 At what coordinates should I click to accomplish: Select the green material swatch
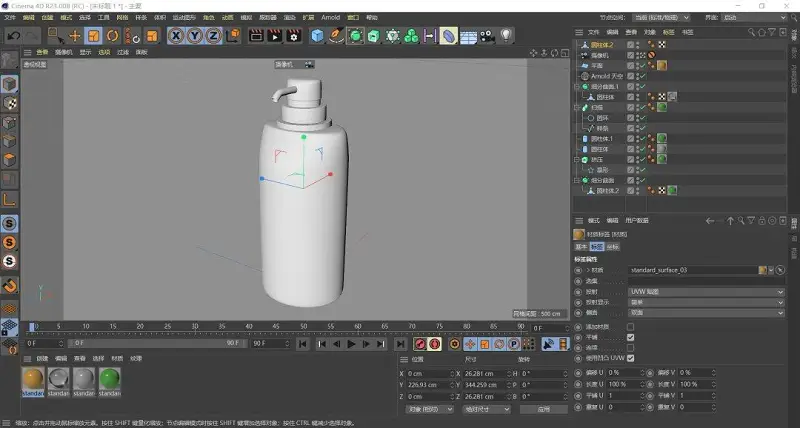pyautogui.click(x=110, y=379)
